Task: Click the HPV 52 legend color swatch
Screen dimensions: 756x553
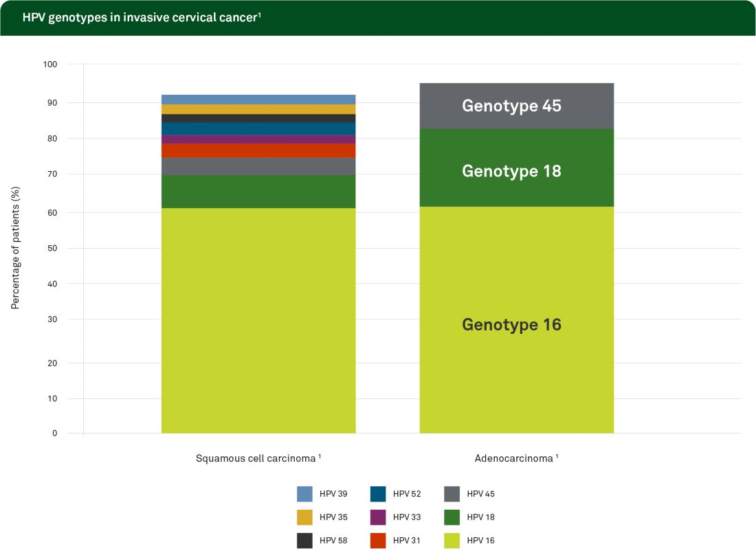Action: tap(378, 494)
